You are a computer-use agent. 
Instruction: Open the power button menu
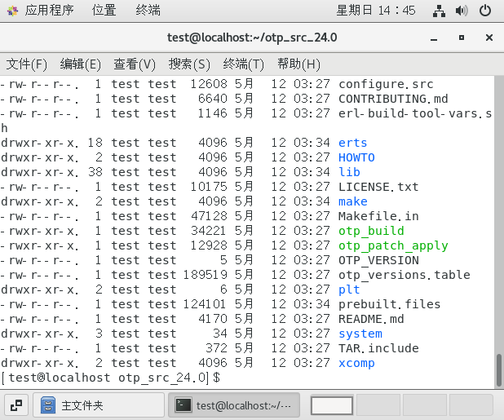click(485, 11)
